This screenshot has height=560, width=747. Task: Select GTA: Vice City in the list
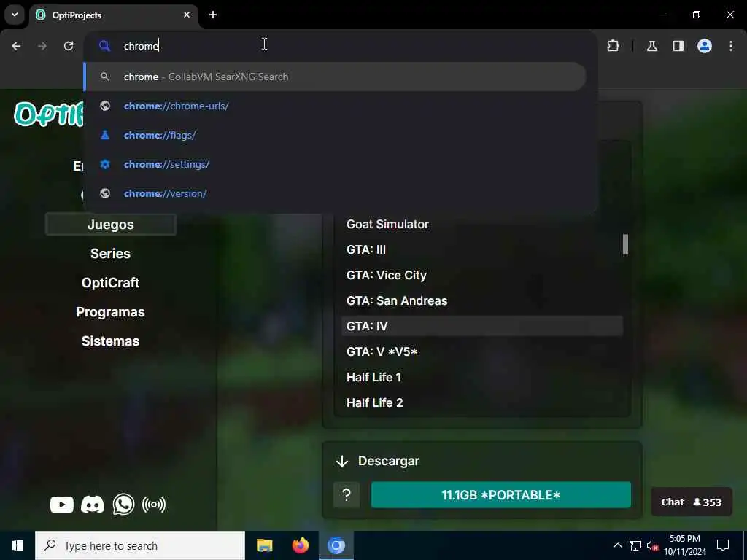pyautogui.click(x=482, y=275)
